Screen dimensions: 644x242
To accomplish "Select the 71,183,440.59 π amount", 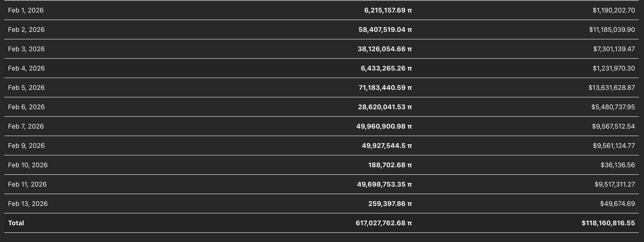I will click(385, 88).
